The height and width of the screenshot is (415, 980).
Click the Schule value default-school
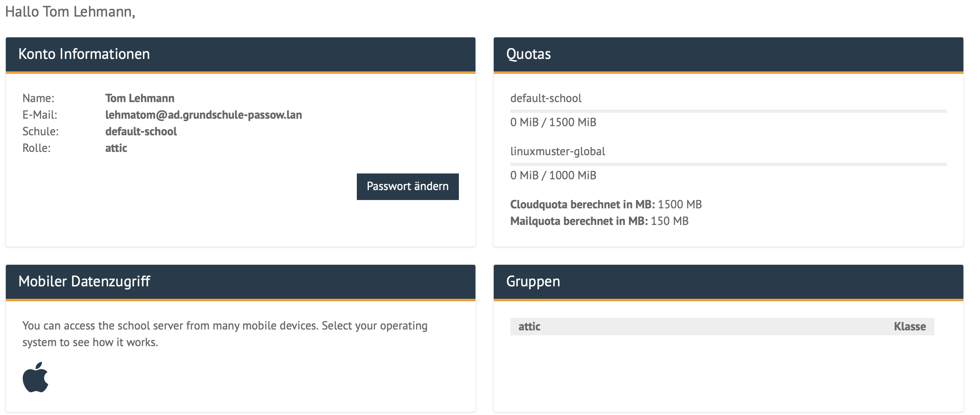pyautogui.click(x=141, y=132)
